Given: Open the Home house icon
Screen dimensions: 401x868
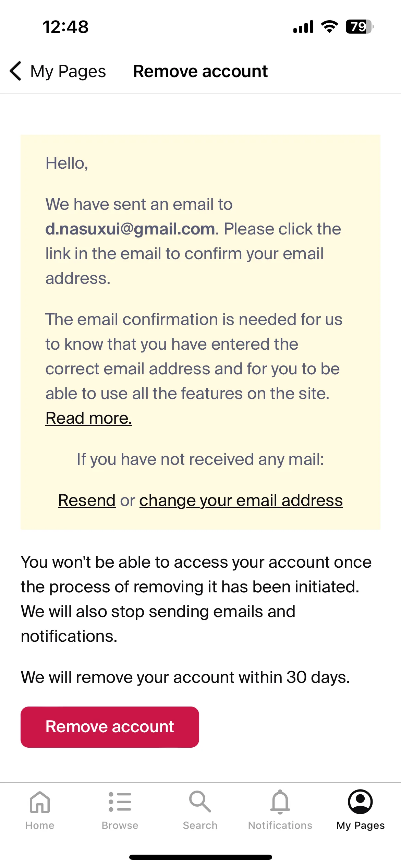Looking at the screenshot, I should click(x=40, y=802).
